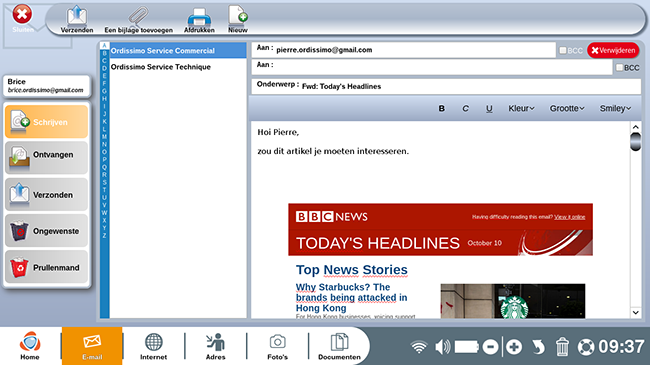Click the message body scrollbar thumb

(x=635, y=141)
